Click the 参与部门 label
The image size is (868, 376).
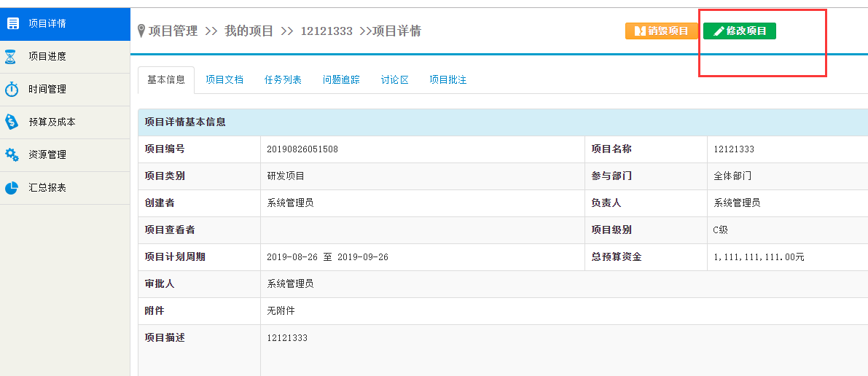tap(611, 176)
